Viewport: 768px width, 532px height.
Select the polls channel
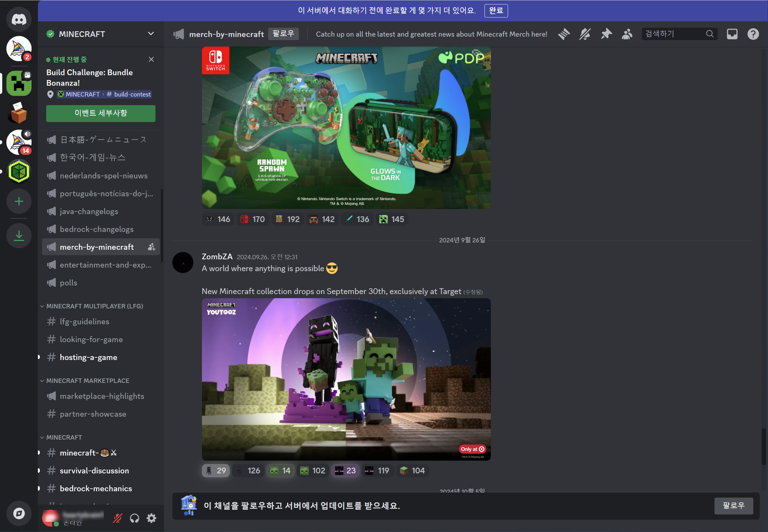click(x=68, y=283)
